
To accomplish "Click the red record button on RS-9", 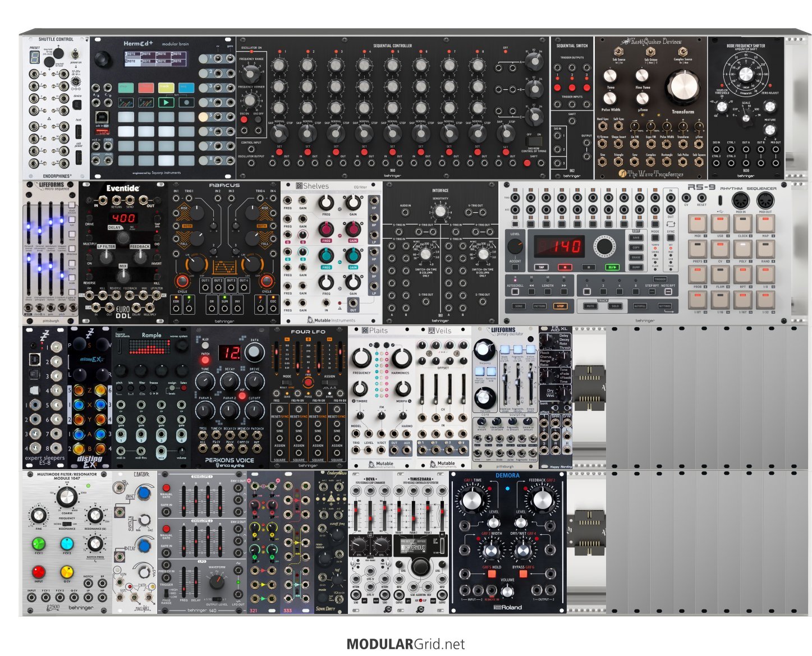I will [565, 267].
